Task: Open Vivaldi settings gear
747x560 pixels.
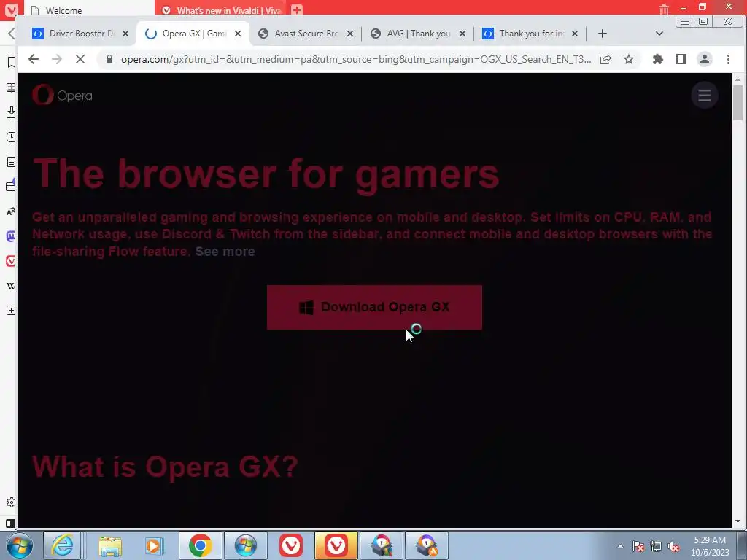Action: (10, 502)
